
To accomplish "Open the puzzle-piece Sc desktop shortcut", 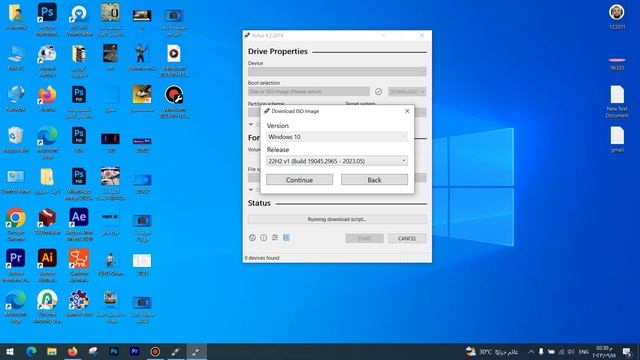I will [79, 302].
